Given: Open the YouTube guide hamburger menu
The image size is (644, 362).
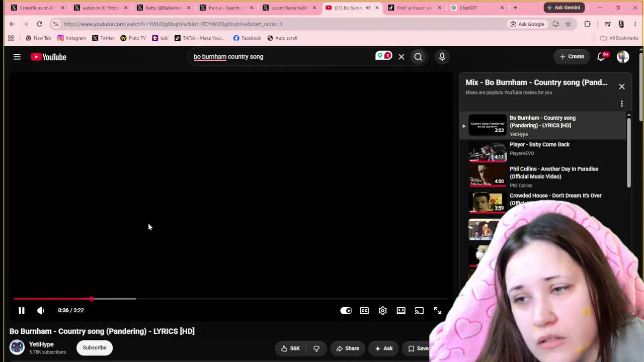Looking at the screenshot, I should tap(17, 57).
